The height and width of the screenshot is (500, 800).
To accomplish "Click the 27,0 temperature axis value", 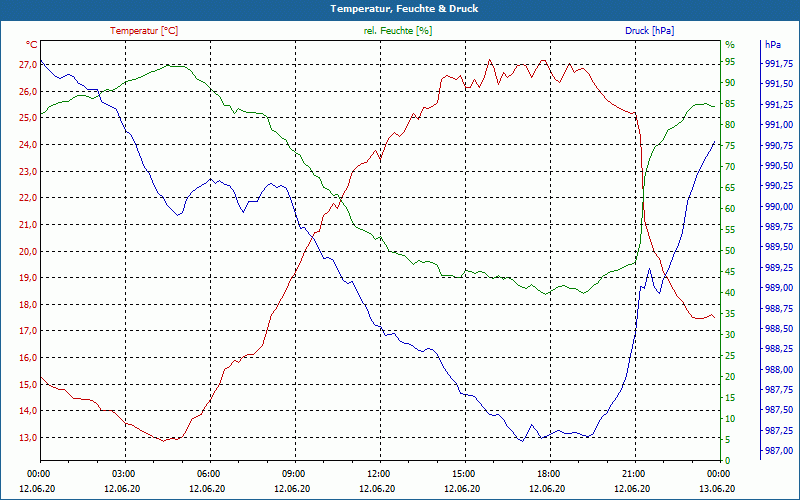I will [x=28, y=65].
